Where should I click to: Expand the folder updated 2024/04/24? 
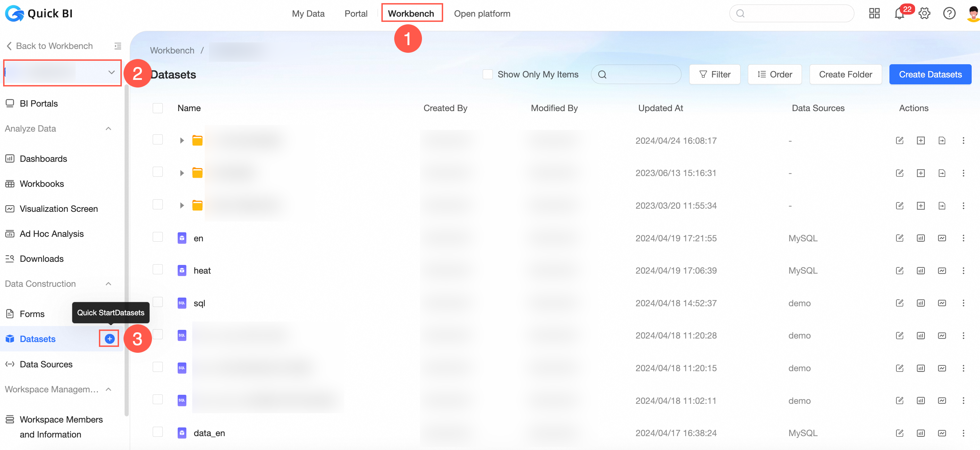pos(182,141)
